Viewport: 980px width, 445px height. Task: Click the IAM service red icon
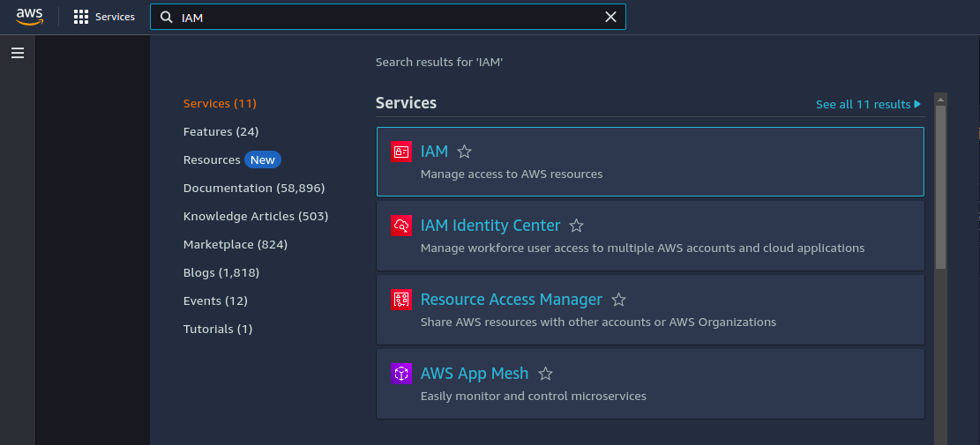[401, 152]
